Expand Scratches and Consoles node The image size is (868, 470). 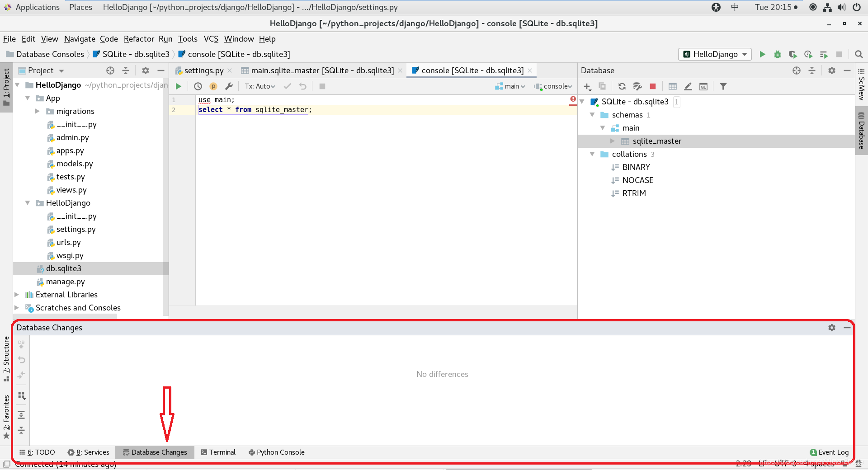(17, 308)
